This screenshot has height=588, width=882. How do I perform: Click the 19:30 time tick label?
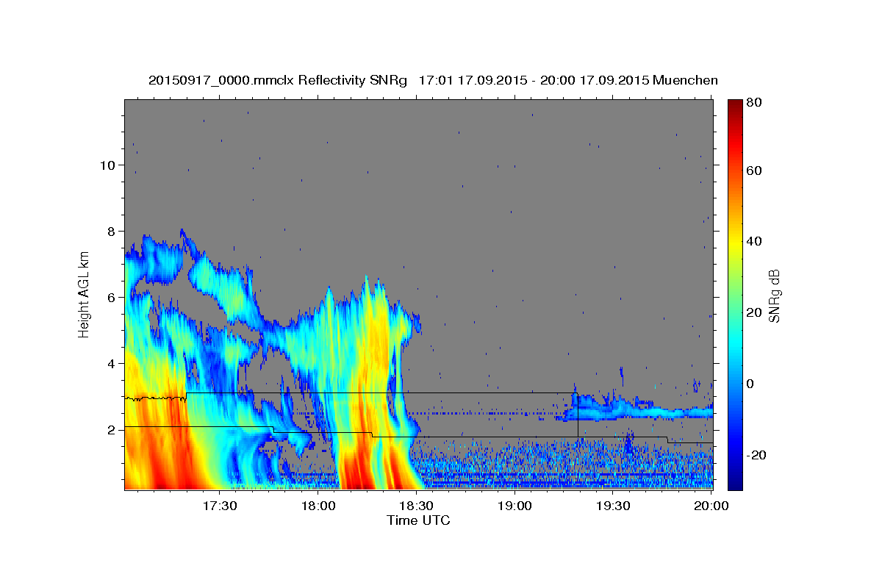612,506
